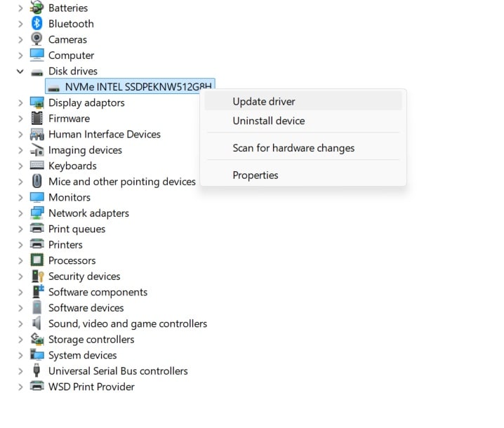Click the Keyboards icon
This screenshot has width=504, height=428.
point(37,165)
